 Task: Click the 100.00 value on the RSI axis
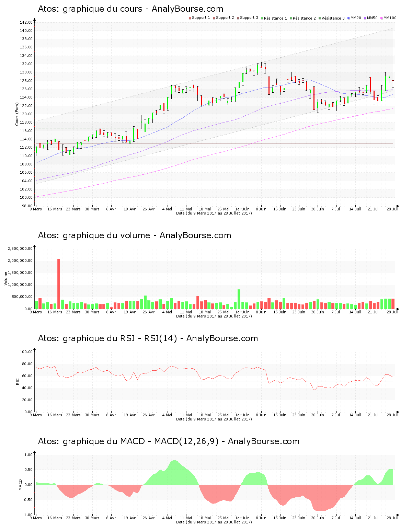pyautogui.click(x=26, y=352)
